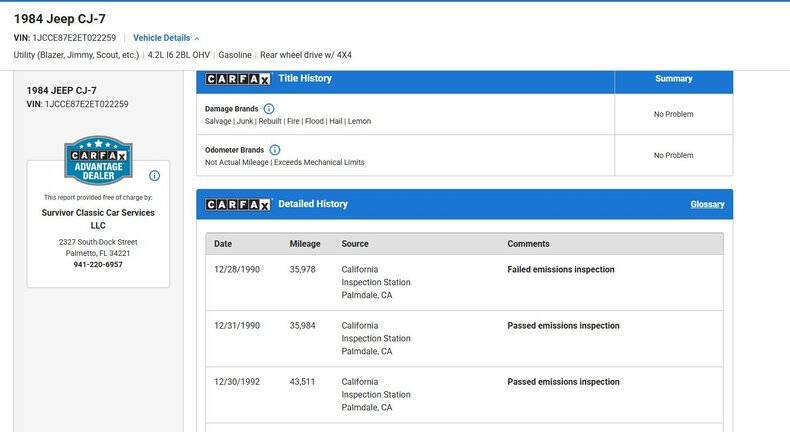The width and height of the screenshot is (790, 432).
Task: Click the 1984 Jeep CJ-7 page title
Action: click(59, 19)
